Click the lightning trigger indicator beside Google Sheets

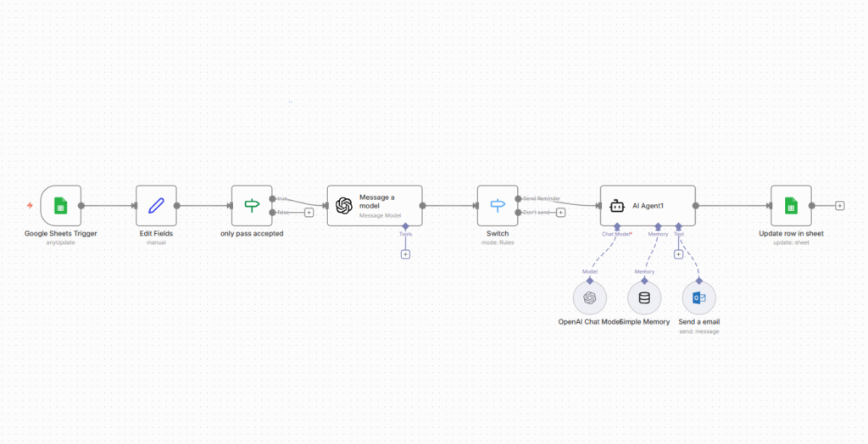[x=31, y=206]
